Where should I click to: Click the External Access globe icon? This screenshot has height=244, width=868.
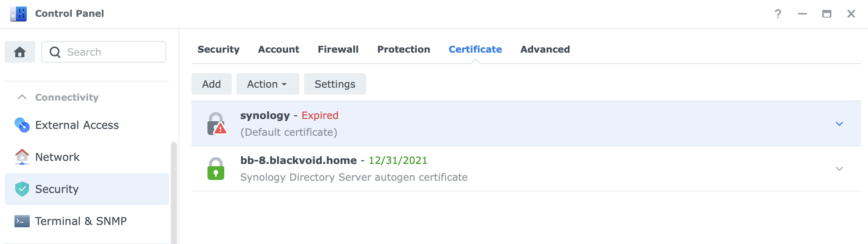pyautogui.click(x=22, y=125)
